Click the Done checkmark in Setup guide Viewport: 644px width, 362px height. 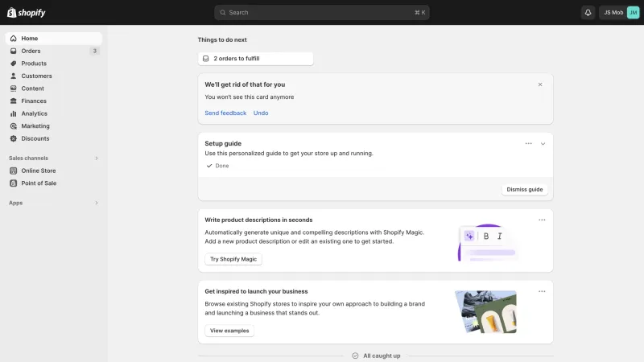[209, 166]
